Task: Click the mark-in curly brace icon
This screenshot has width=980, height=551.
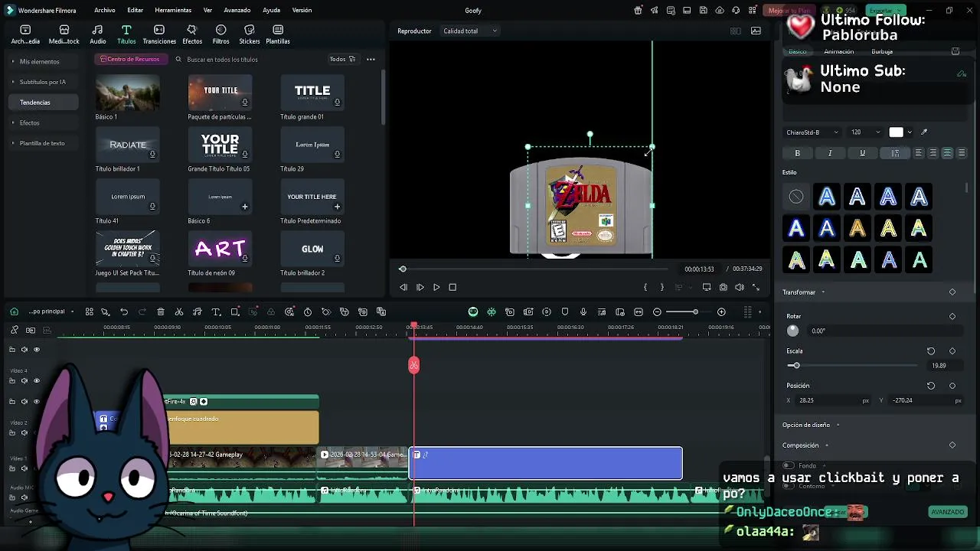Action: (x=645, y=287)
